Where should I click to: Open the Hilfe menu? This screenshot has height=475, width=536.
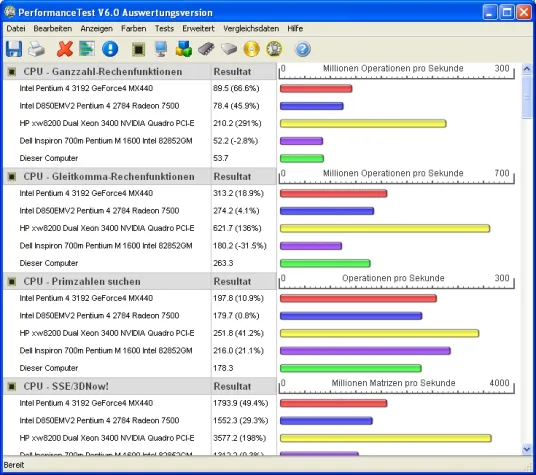pyautogui.click(x=295, y=28)
